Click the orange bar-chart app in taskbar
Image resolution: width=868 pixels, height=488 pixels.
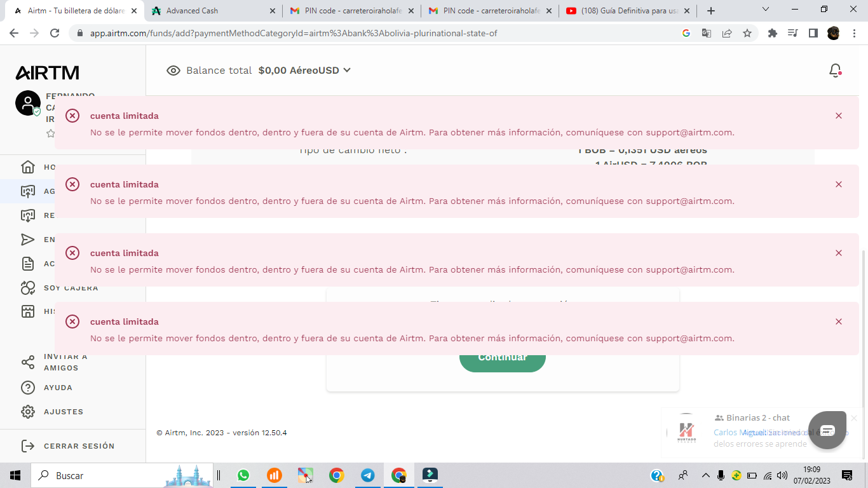click(x=275, y=475)
